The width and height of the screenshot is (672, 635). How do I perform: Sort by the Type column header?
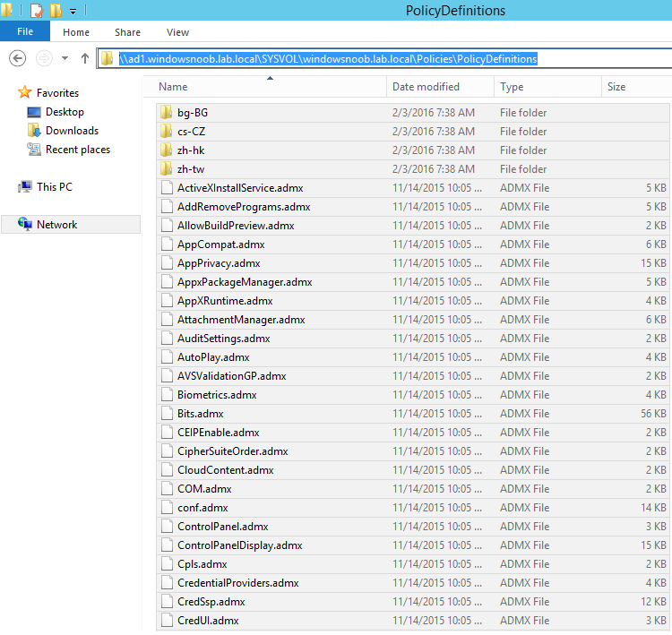tap(547, 87)
